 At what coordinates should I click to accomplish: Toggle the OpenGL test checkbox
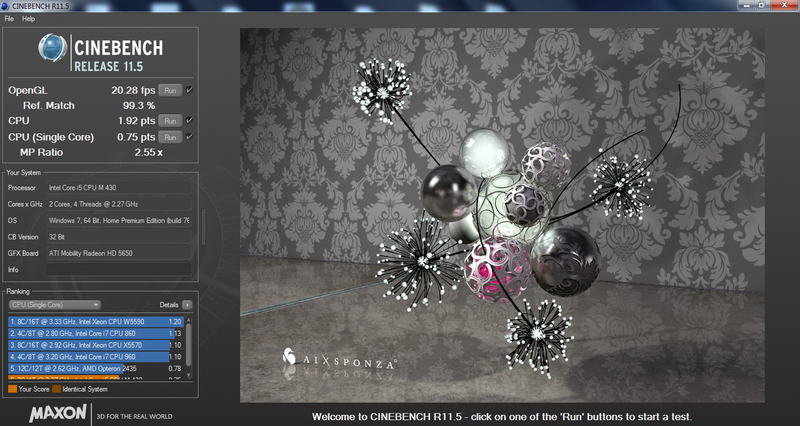pos(189,90)
